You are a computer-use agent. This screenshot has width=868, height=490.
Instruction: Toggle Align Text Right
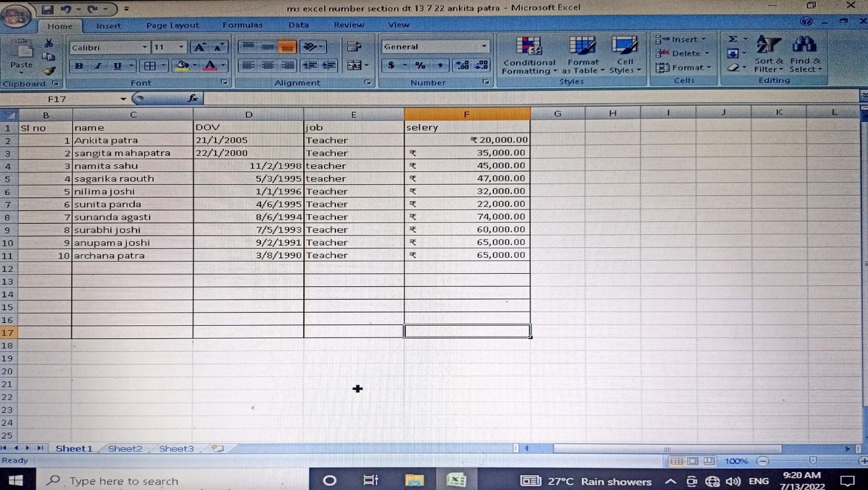coord(287,66)
